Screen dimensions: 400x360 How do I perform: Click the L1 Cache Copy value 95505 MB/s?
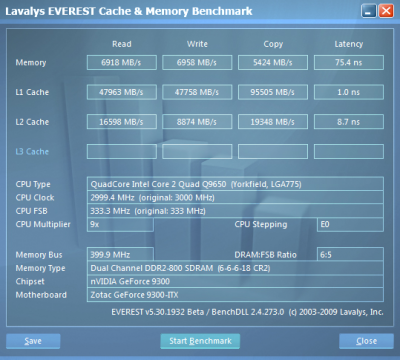point(273,92)
